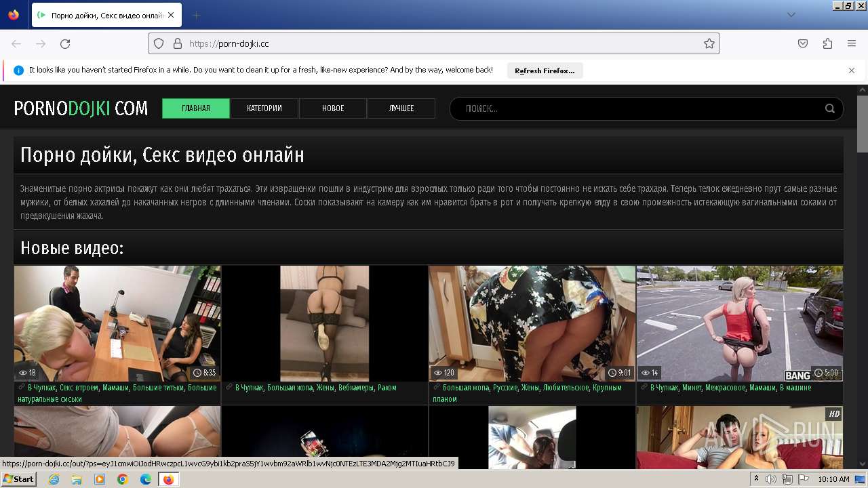
Task: Open the Extensions panel
Action: coord(827,43)
